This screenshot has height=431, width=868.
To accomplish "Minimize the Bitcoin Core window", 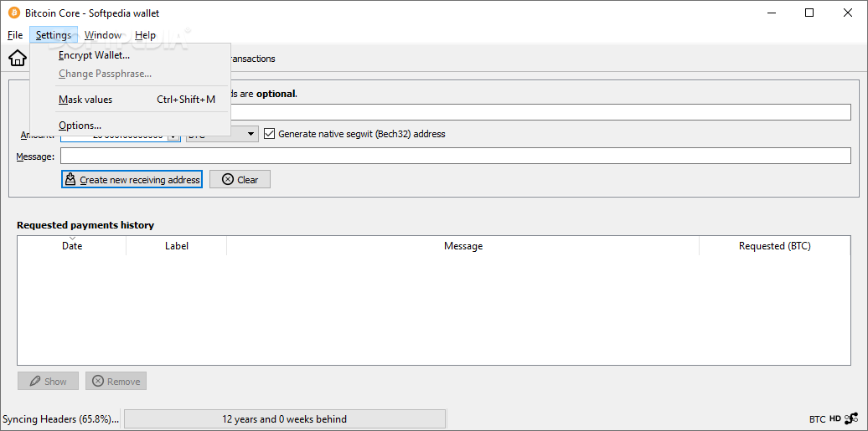I will (x=771, y=13).
